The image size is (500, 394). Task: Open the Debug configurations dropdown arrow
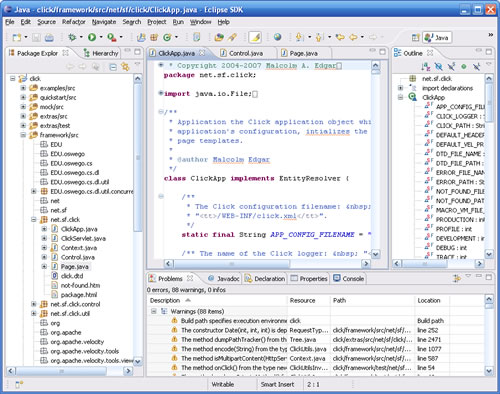point(81,37)
